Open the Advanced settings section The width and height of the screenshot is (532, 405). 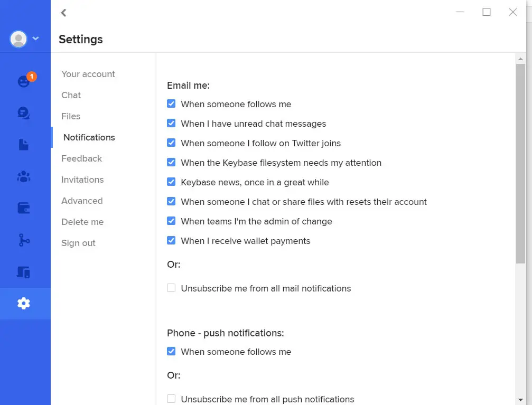[x=82, y=201]
